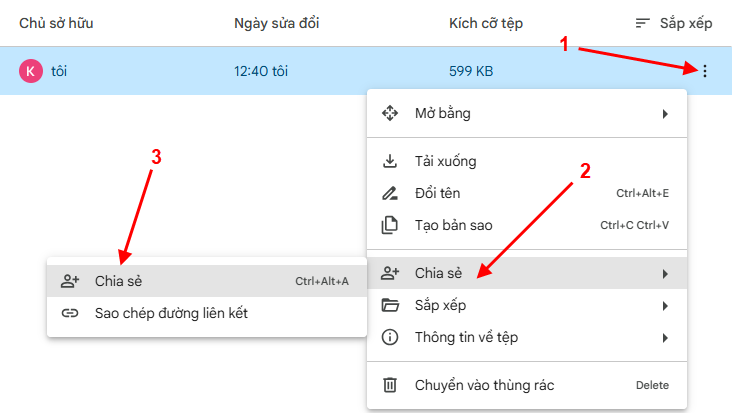Expand the arrow on main-menu Chia sẻ
The width and height of the screenshot is (737, 413).
coord(665,273)
